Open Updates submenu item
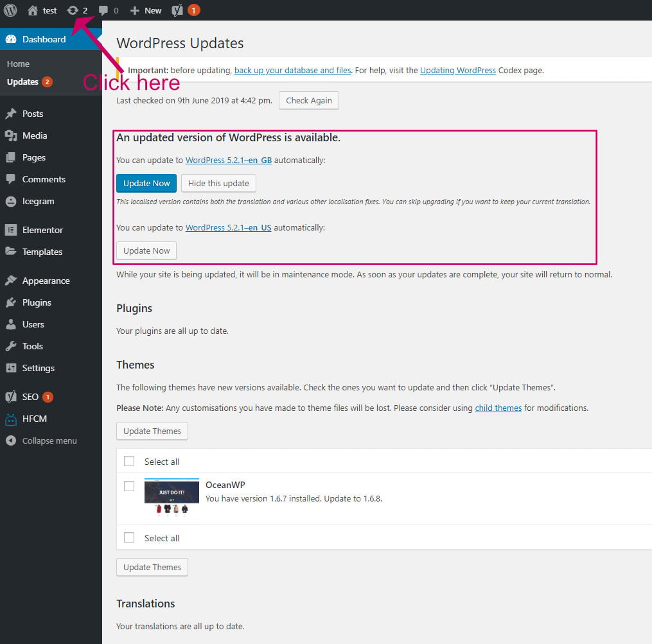 point(22,82)
